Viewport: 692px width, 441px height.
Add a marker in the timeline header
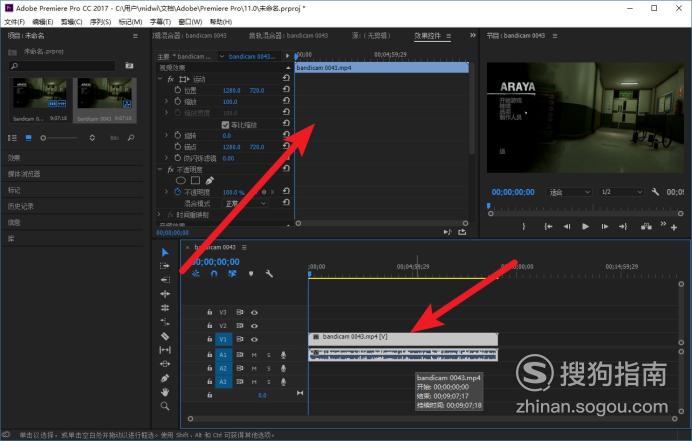[x=251, y=274]
